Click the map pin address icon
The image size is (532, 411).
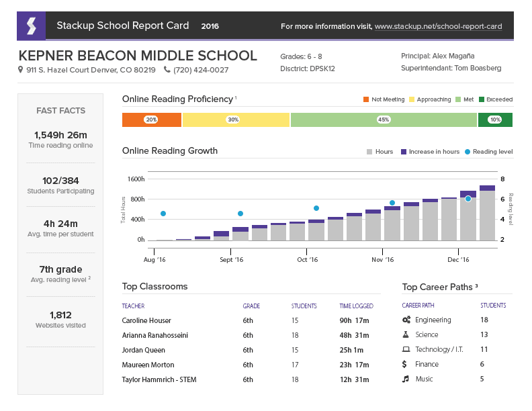tap(21, 71)
